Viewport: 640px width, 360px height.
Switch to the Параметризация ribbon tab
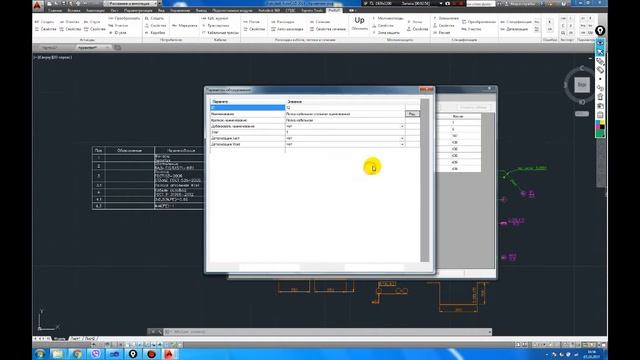click(x=138, y=11)
